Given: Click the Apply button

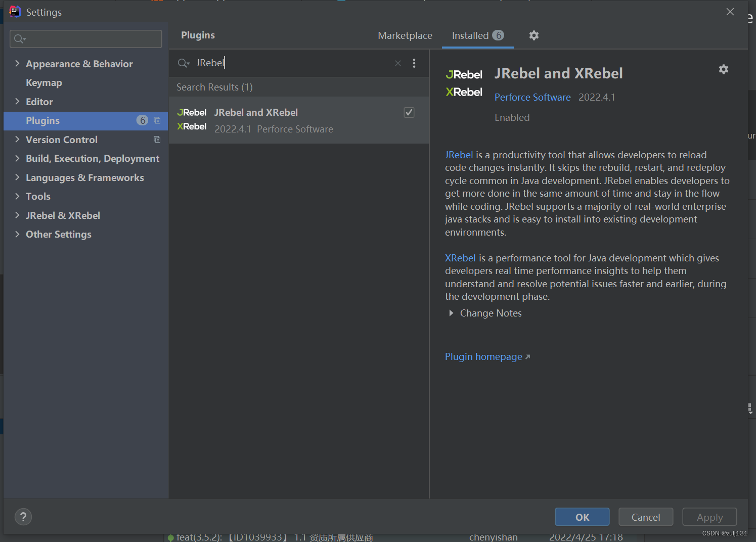Looking at the screenshot, I should (709, 517).
